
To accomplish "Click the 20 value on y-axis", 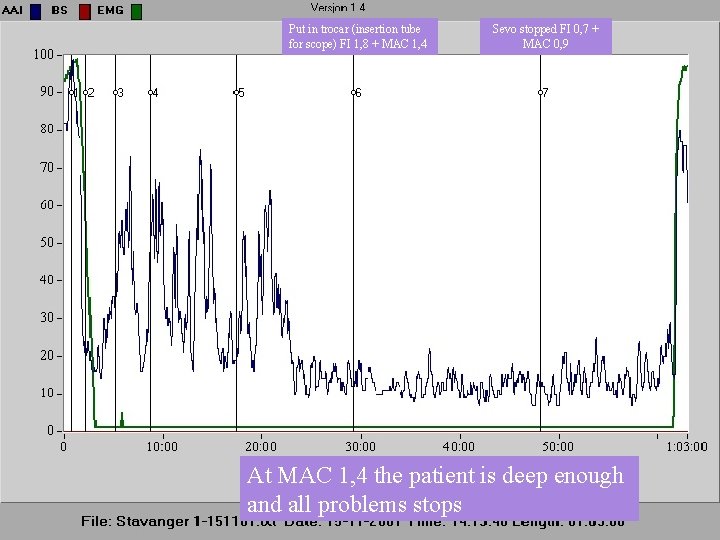I will pos(47,355).
